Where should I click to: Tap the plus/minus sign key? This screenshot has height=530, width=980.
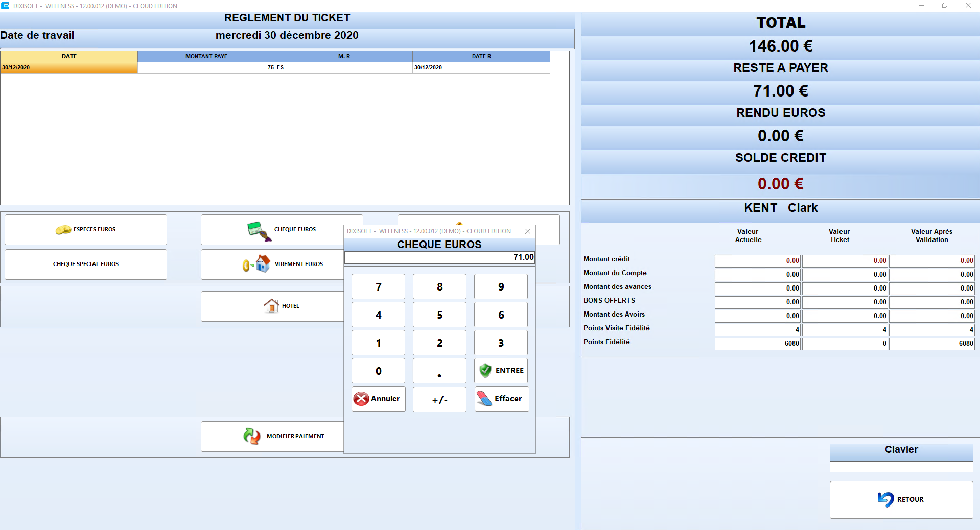[x=439, y=399]
